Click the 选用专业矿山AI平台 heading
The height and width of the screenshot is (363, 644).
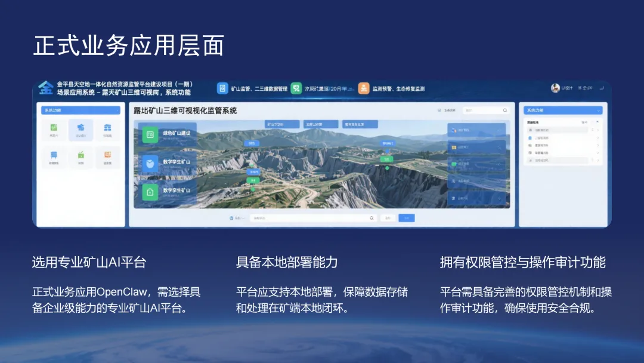pyautogui.click(x=89, y=262)
